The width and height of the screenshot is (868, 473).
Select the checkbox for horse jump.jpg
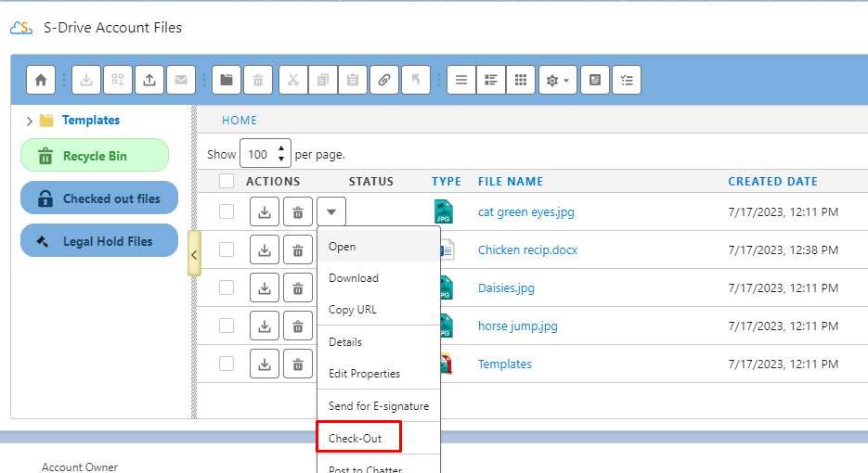(227, 326)
